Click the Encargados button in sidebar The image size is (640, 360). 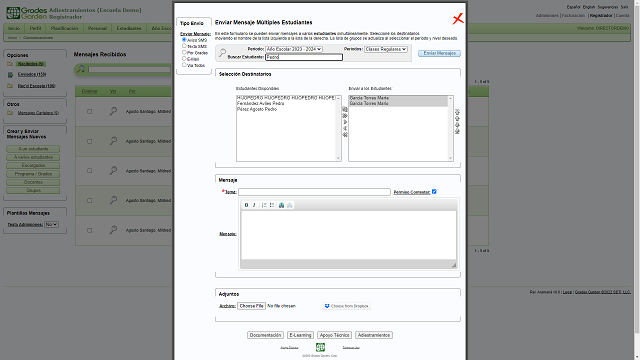[33, 166]
